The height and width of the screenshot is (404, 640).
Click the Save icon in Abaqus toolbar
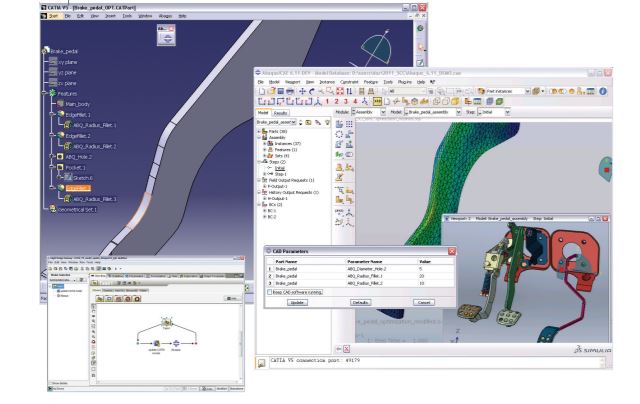(x=280, y=91)
